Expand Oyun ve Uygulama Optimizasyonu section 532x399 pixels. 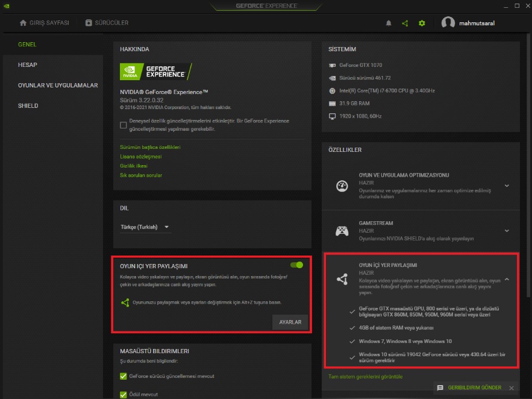(x=507, y=186)
